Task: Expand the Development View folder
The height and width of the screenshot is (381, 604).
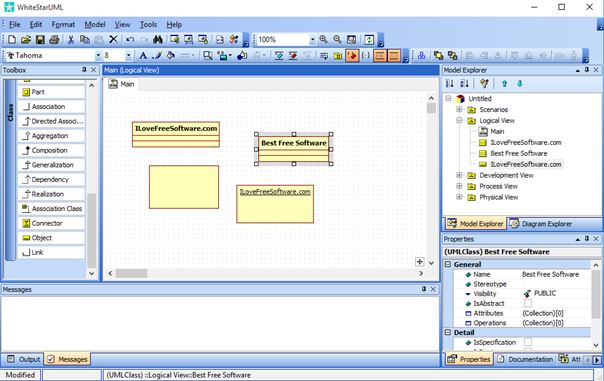Action: 459,175
